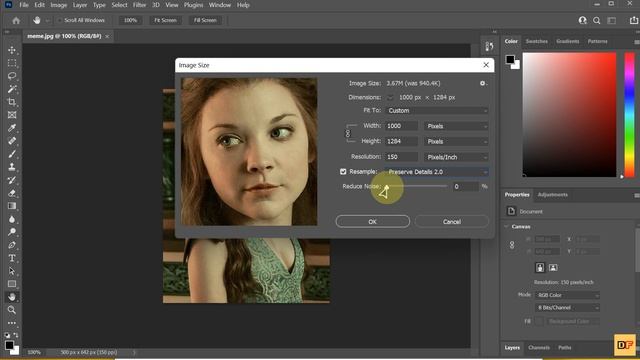Select the Type tool
Screen dimensions: 640x360
[x=12, y=258]
